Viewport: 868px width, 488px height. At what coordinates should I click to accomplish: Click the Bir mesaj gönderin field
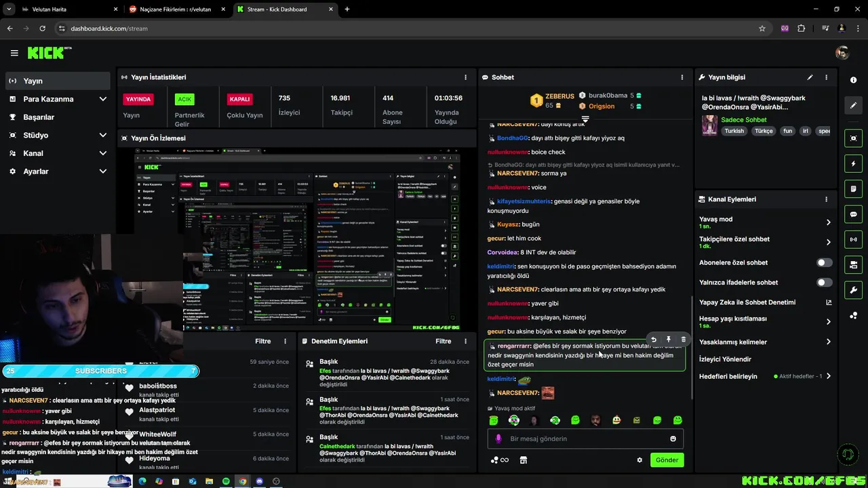click(585, 439)
